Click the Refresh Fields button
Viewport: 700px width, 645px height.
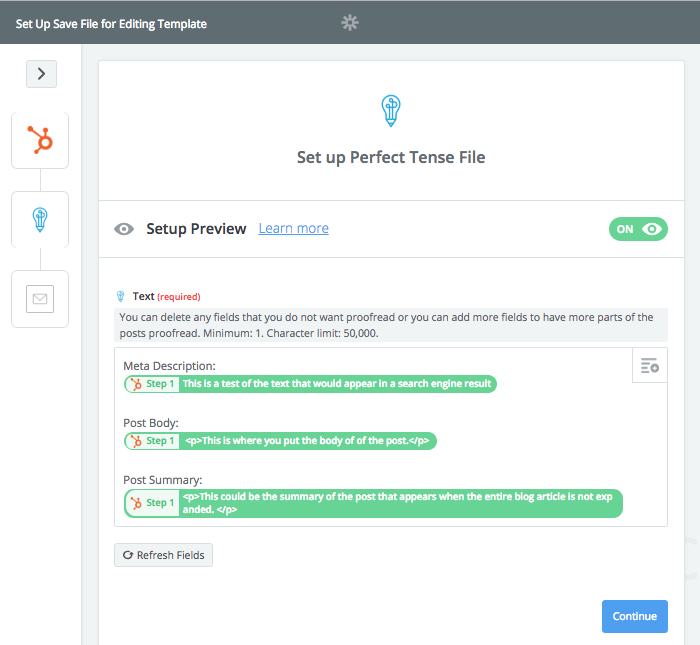pyautogui.click(x=163, y=555)
